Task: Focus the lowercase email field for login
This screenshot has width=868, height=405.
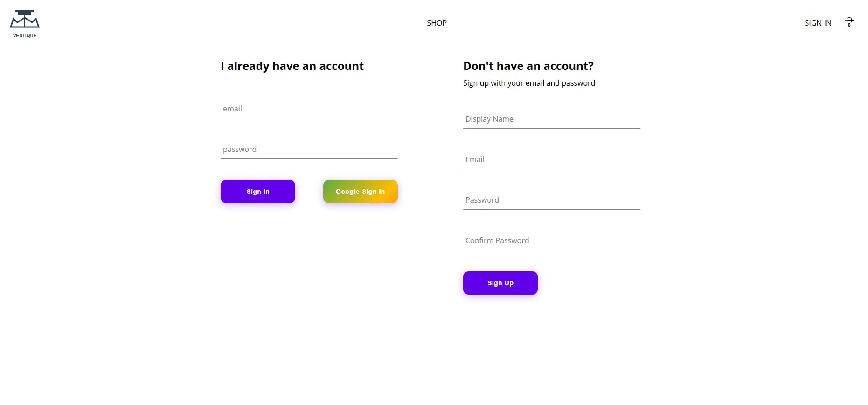Action: click(309, 109)
